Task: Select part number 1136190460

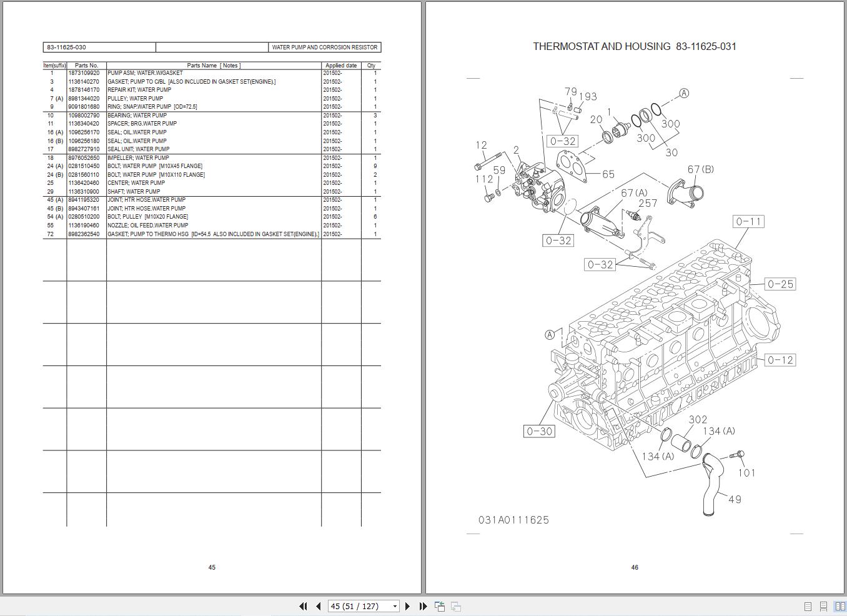Action: (84, 226)
